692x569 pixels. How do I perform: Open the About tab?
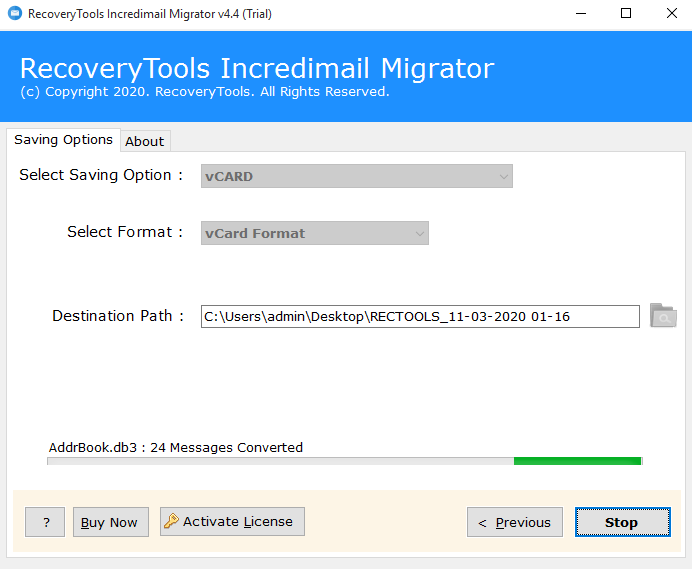[x=145, y=141]
